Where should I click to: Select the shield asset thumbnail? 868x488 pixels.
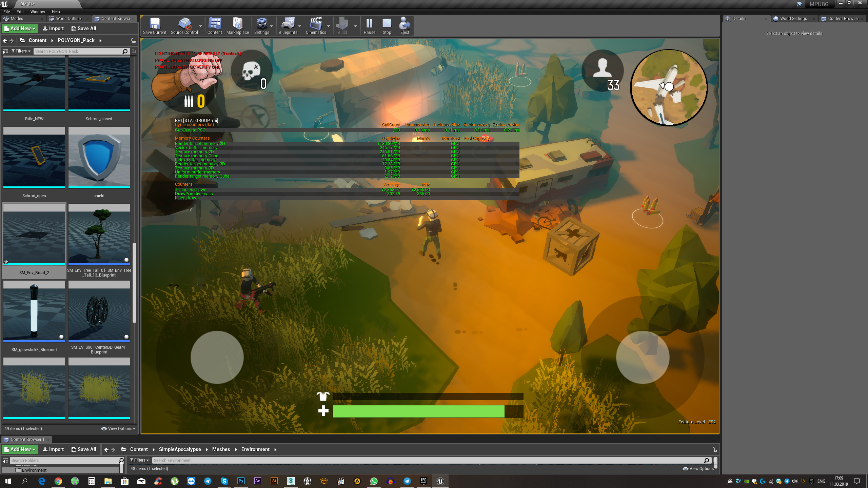[99, 157]
